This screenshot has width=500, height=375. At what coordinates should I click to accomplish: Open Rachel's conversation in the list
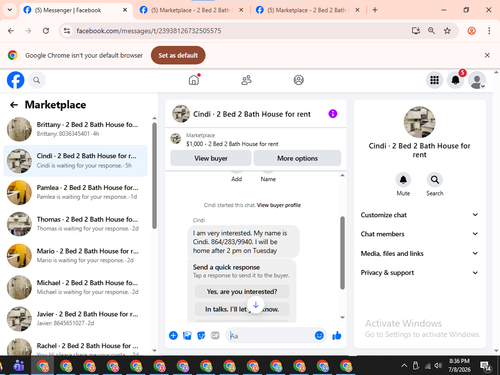point(76,347)
